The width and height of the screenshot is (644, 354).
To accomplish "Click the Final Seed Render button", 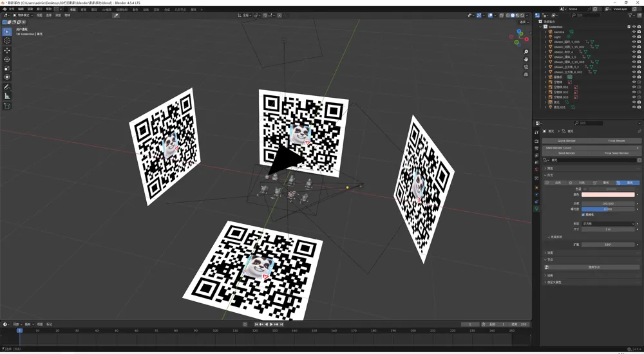I will click(x=616, y=153).
